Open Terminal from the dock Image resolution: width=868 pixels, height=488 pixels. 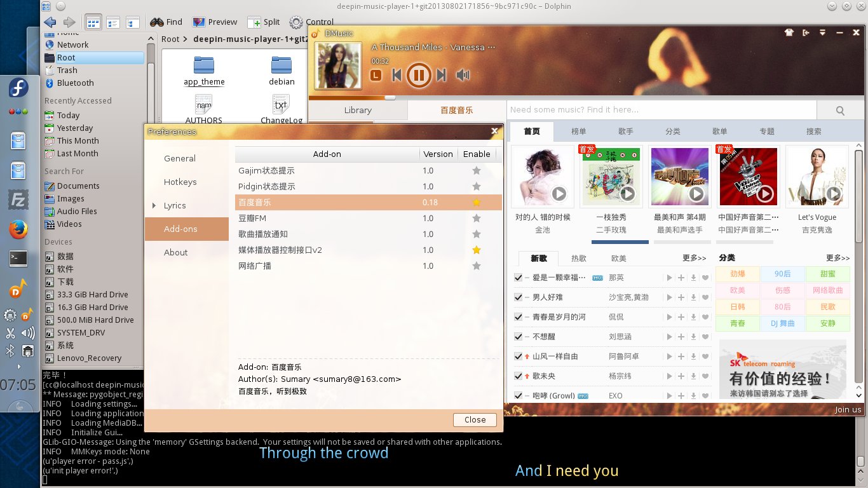pyautogui.click(x=18, y=258)
